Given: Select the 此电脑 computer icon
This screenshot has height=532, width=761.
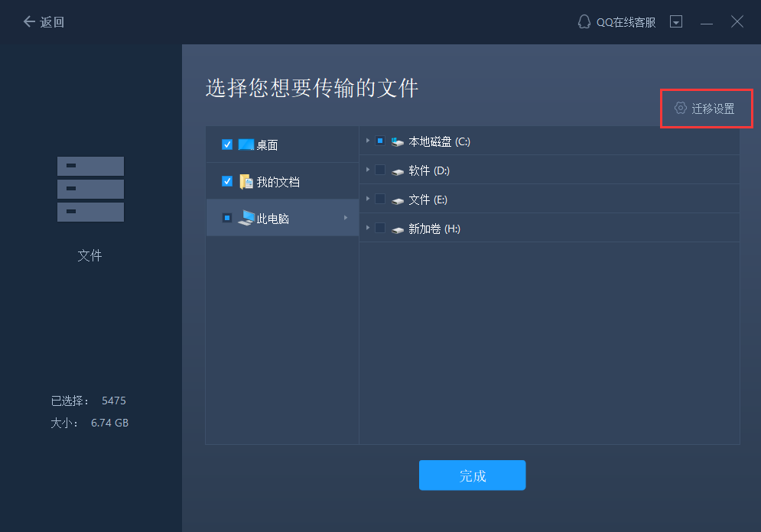Looking at the screenshot, I should click(x=246, y=218).
